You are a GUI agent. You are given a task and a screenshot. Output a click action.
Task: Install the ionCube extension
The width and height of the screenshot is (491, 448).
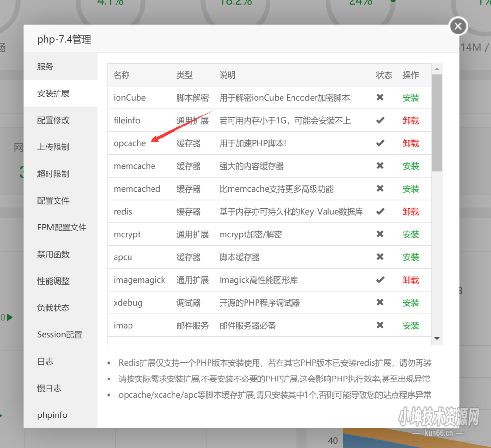(411, 97)
